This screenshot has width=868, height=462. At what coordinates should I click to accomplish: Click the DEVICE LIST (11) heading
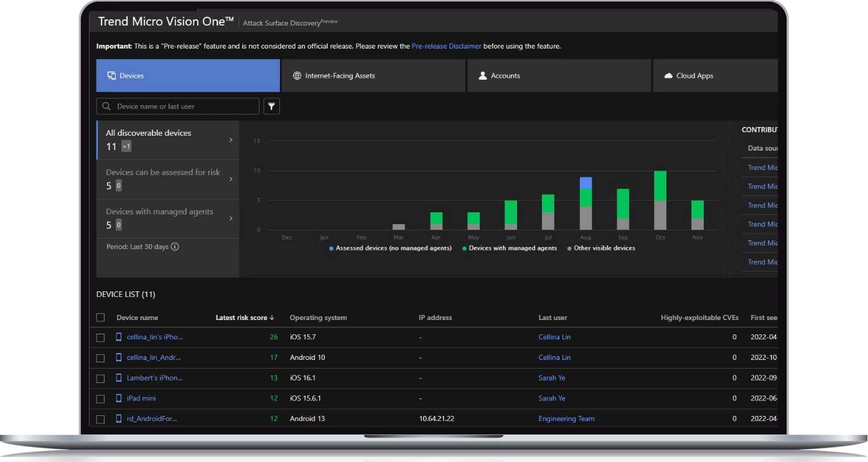pos(125,295)
